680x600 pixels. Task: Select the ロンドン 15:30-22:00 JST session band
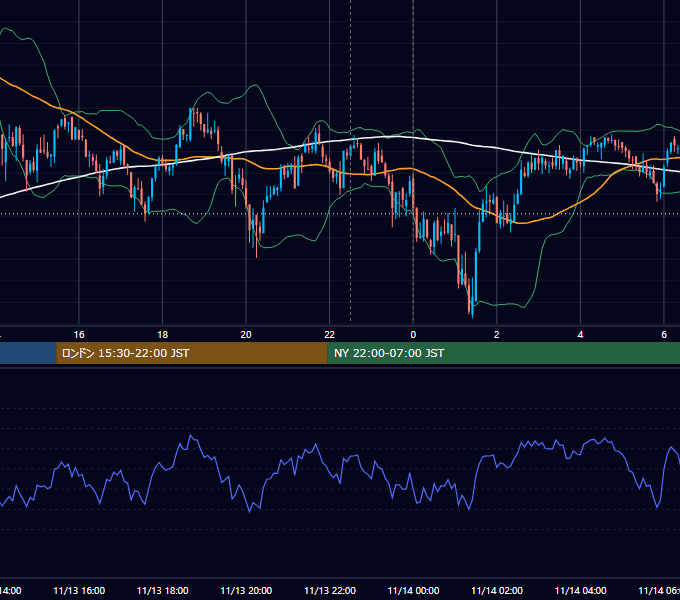[x=192, y=353]
